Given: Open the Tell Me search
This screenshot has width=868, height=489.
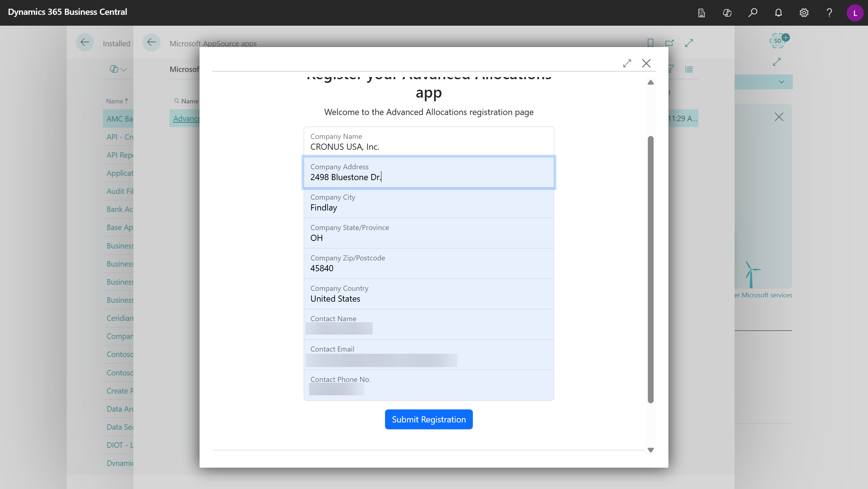Looking at the screenshot, I should [753, 13].
